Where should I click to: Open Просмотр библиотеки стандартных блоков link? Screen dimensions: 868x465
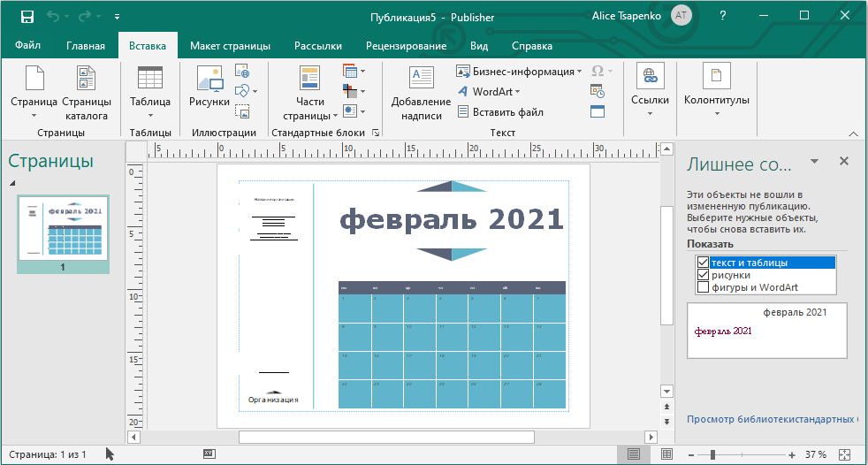click(x=771, y=418)
